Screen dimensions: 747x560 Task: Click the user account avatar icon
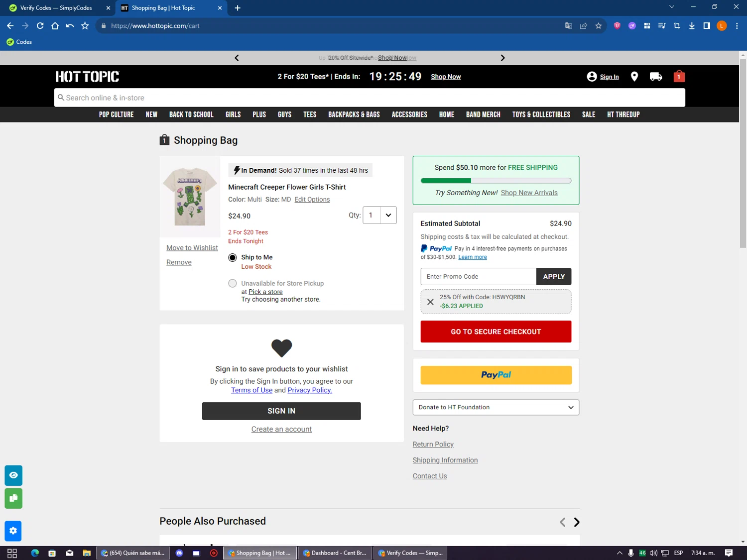(x=592, y=77)
